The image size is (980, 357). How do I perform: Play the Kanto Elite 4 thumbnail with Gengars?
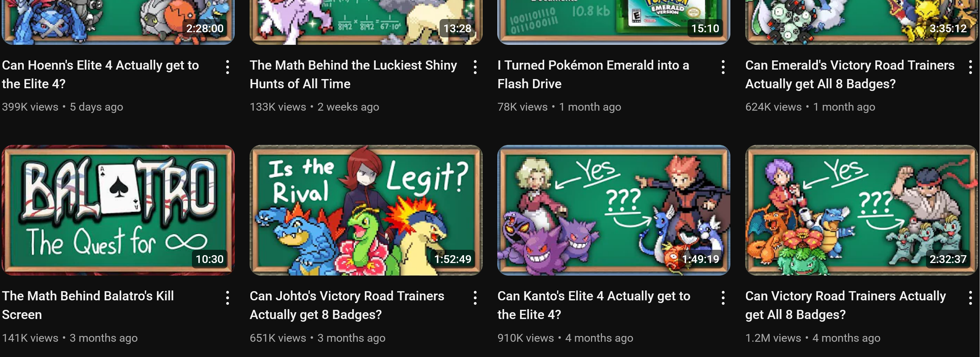coord(613,210)
